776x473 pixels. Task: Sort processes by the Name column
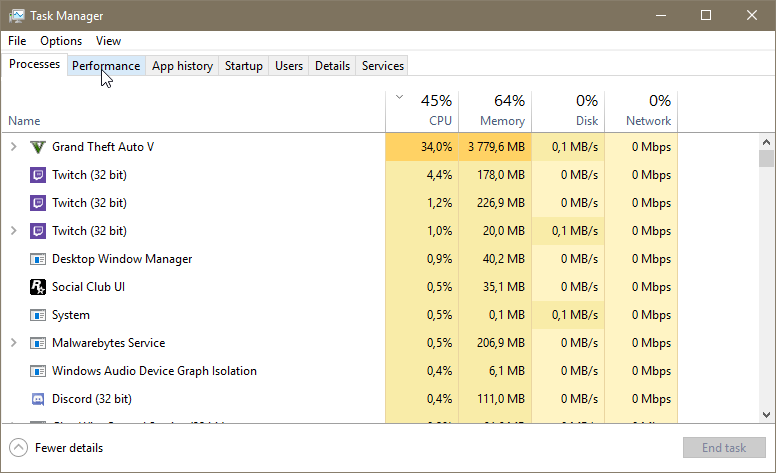pyautogui.click(x=24, y=121)
